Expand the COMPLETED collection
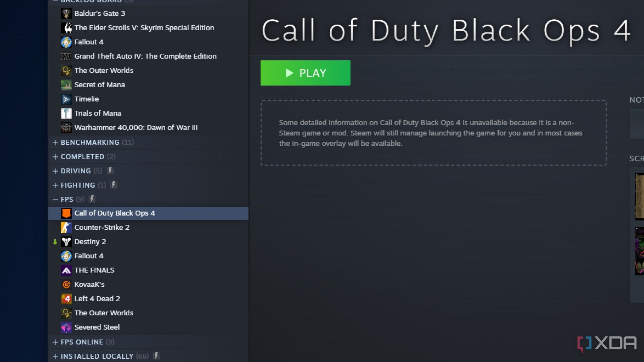The width and height of the screenshot is (644, 362). (55, 157)
